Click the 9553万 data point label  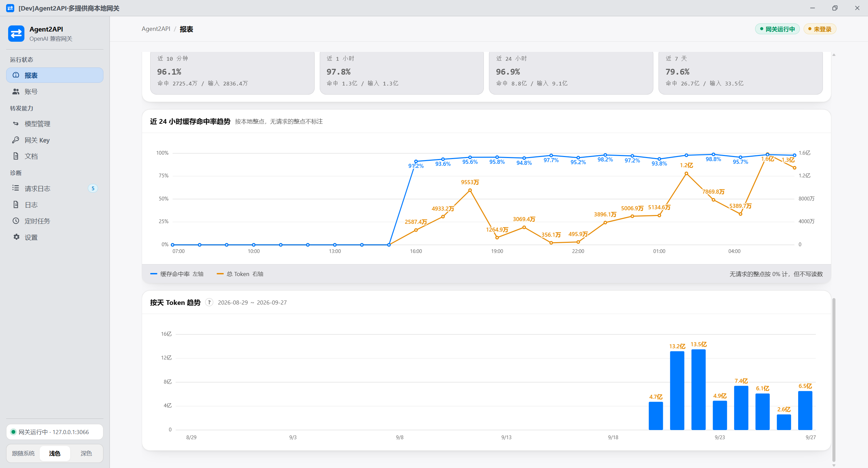pyautogui.click(x=470, y=182)
